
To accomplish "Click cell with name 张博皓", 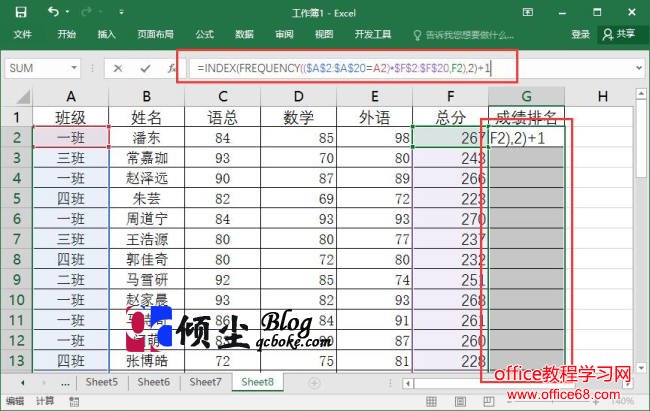I will click(146, 361).
